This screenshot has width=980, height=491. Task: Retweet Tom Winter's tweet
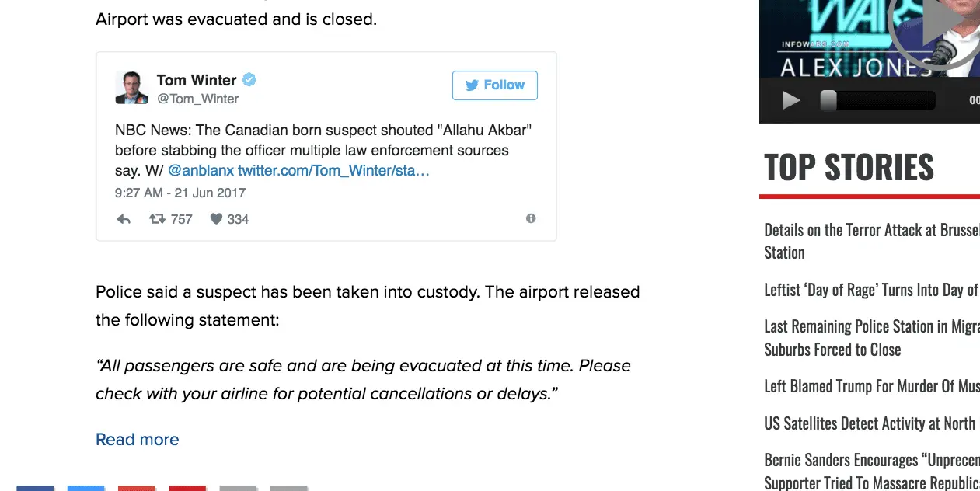(158, 219)
